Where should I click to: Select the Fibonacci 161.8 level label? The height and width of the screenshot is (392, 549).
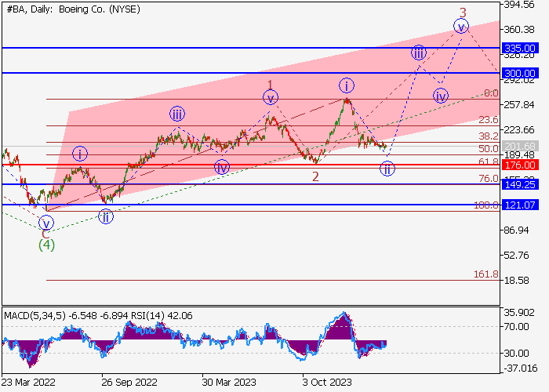486,274
